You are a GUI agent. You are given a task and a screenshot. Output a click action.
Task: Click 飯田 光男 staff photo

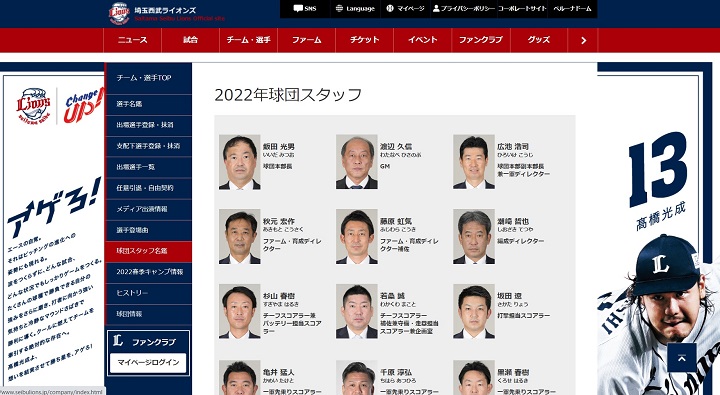click(239, 162)
